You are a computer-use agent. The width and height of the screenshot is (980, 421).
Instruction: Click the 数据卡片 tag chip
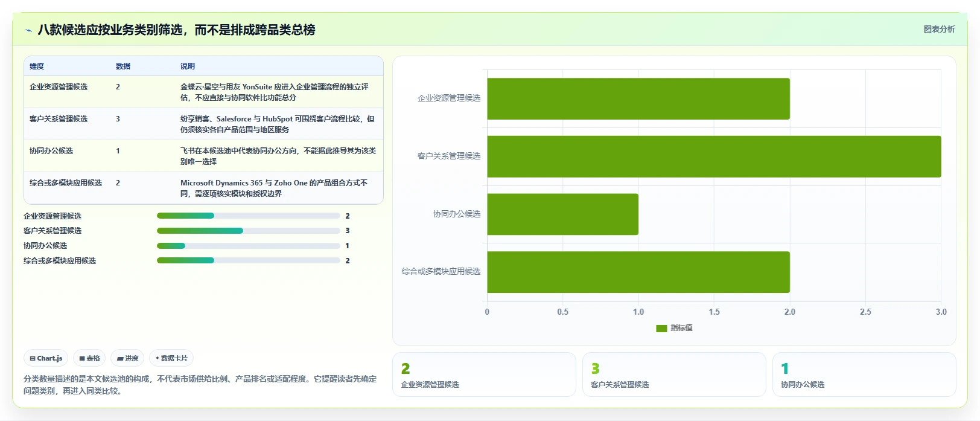[171, 358]
